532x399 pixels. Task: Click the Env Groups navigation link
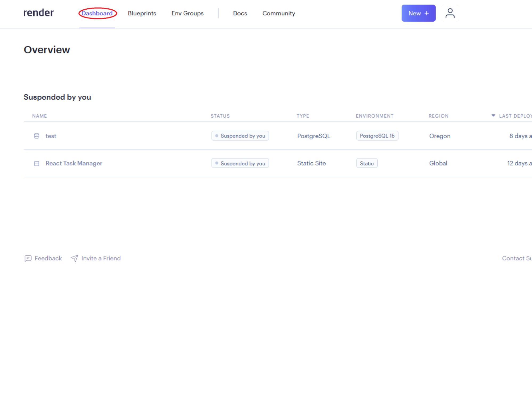(187, 13)
